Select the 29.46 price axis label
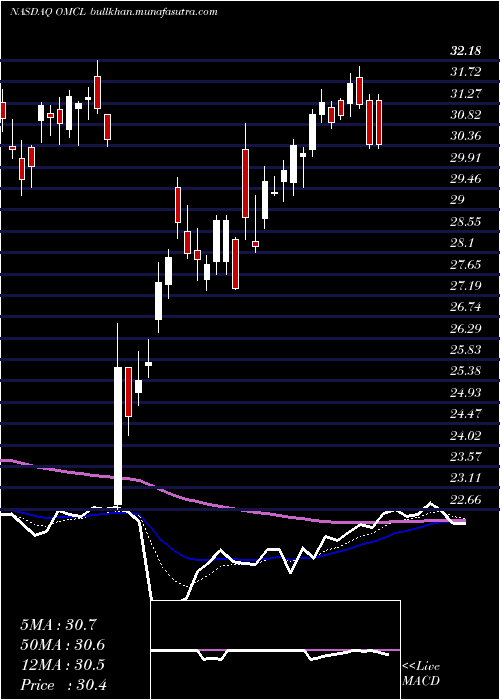This screenshot has height=700, width=500. (466, 179)
